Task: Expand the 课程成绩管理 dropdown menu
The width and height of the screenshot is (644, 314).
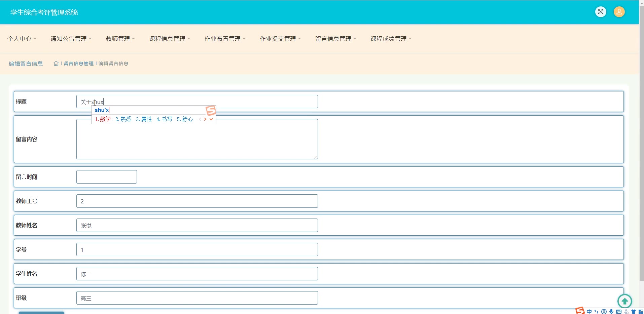Action: point(391,39)
